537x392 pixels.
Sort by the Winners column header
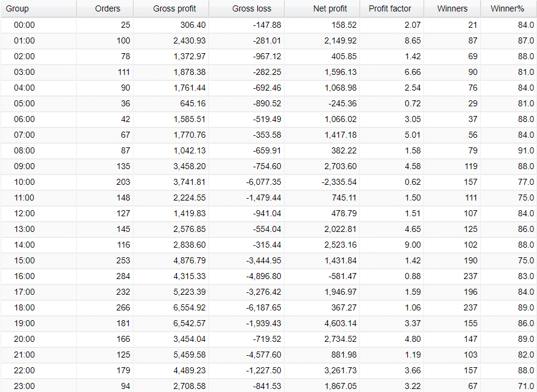tap(452, 8)
